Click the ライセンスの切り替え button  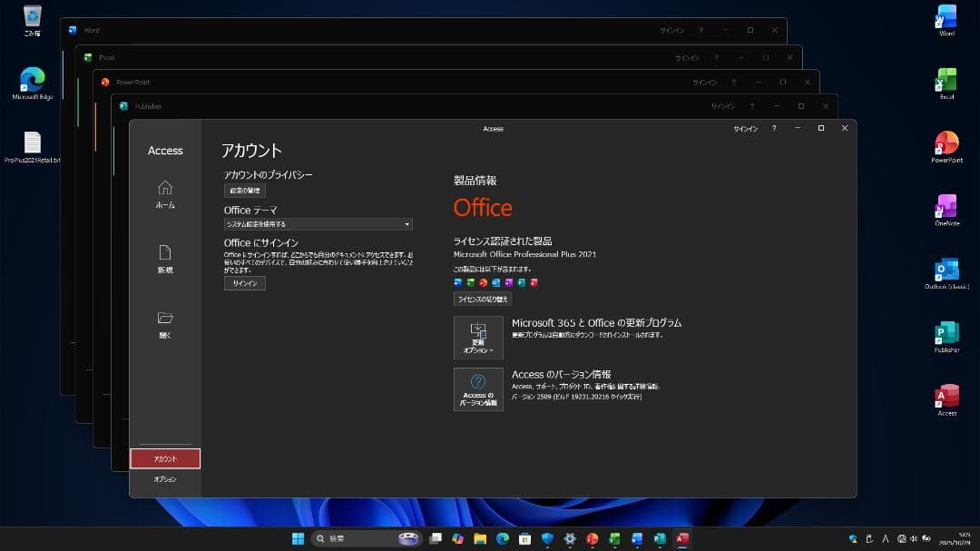click(x=482, y=299)
